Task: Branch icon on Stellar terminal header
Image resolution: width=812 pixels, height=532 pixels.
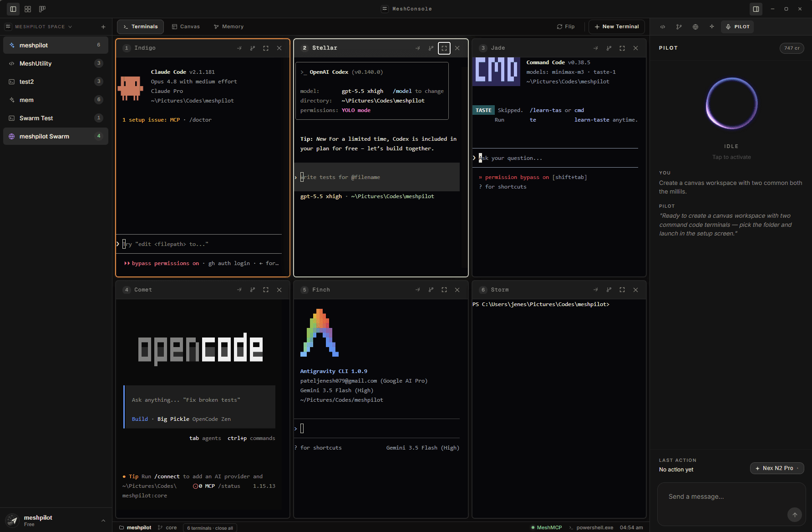Action: (431, 48)
